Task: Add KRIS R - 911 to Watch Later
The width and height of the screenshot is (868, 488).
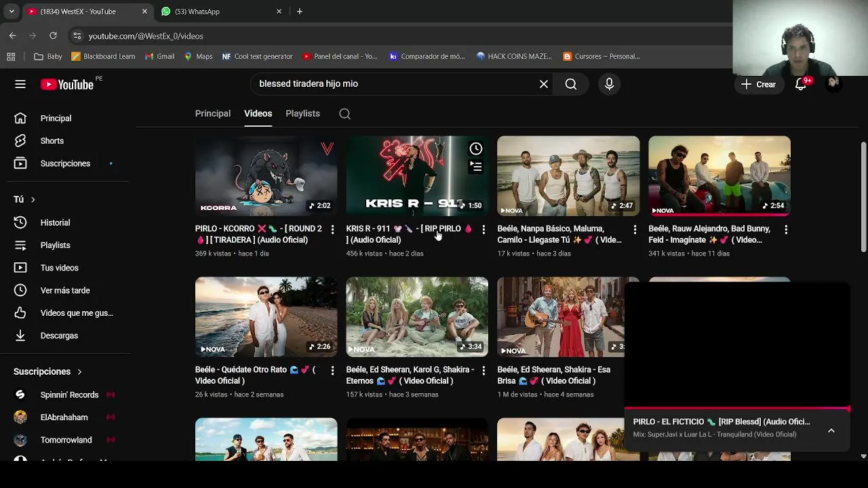Action: 476,148
